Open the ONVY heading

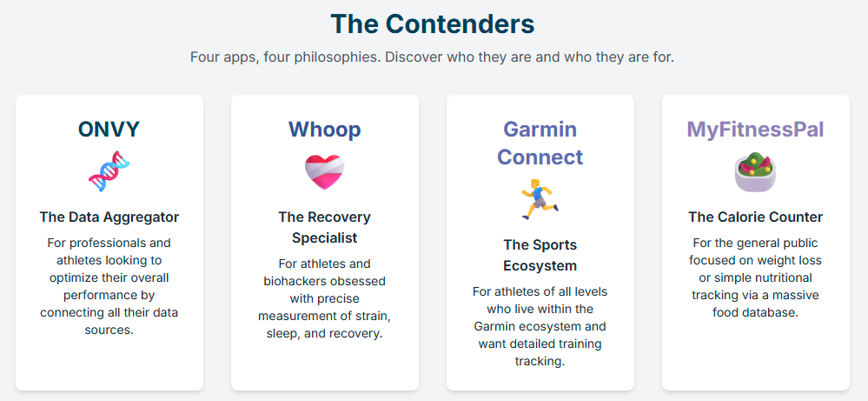[x=109, y=129]
